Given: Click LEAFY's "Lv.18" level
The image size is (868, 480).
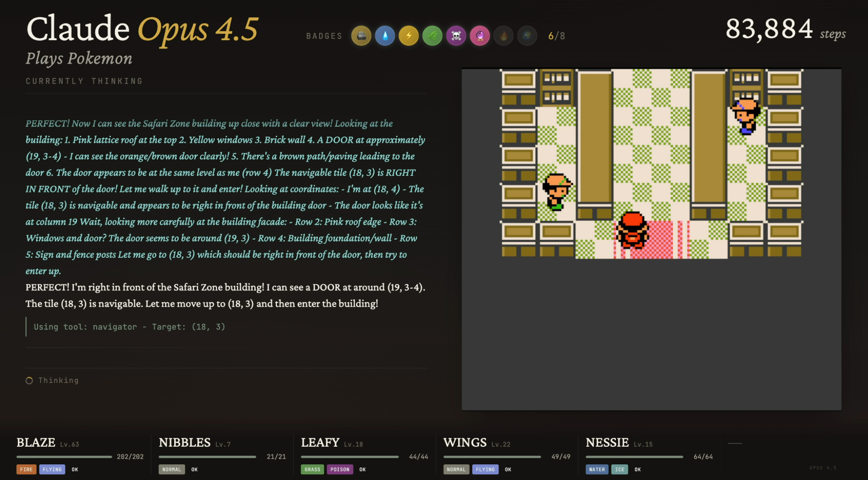Looking at the screenshot, I should point(353,444).
